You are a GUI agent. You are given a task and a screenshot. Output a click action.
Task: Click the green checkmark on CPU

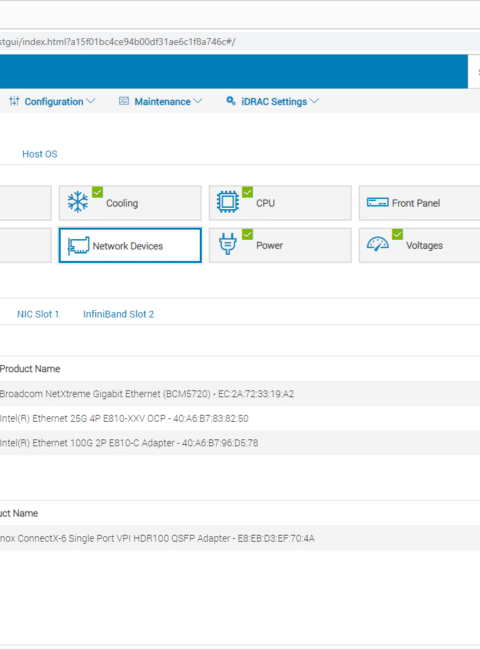247,192
